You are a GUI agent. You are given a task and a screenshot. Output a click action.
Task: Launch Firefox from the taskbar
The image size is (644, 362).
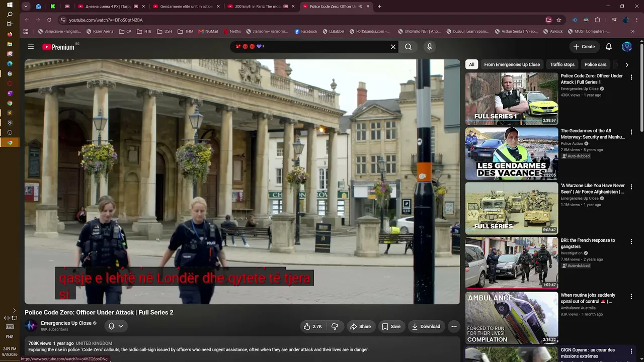10,34
